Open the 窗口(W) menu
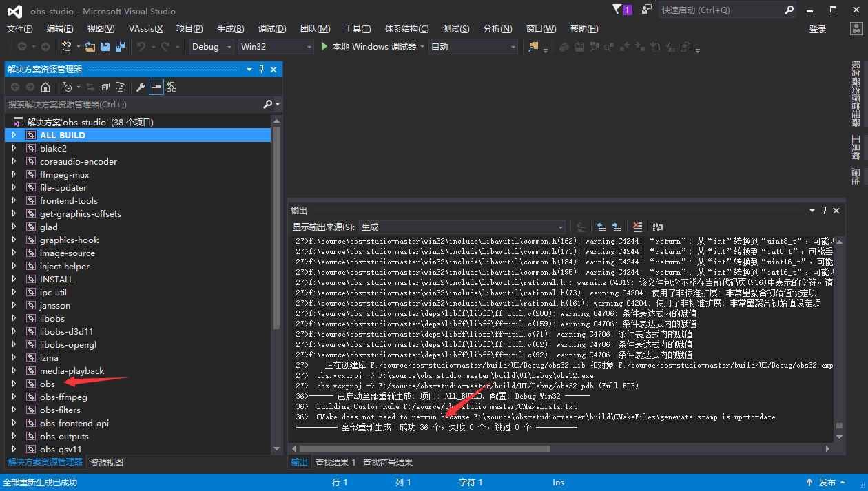The height and width of the screenshot is (491, 868). pyautogui.click(x=541, y=29)
